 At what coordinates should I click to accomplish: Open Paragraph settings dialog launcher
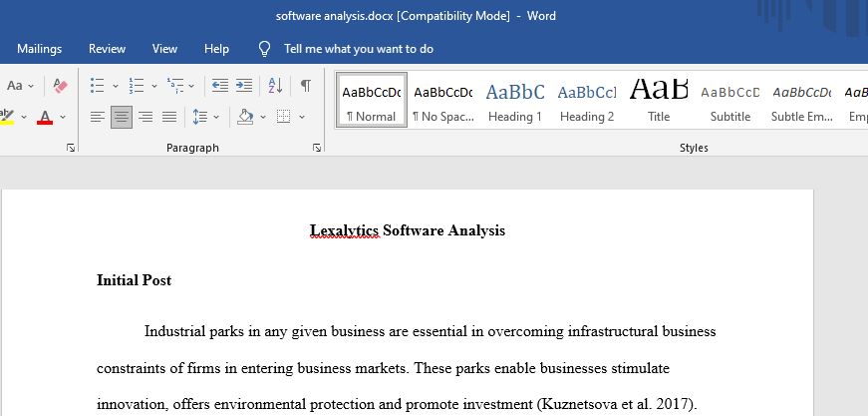[317, 148]
